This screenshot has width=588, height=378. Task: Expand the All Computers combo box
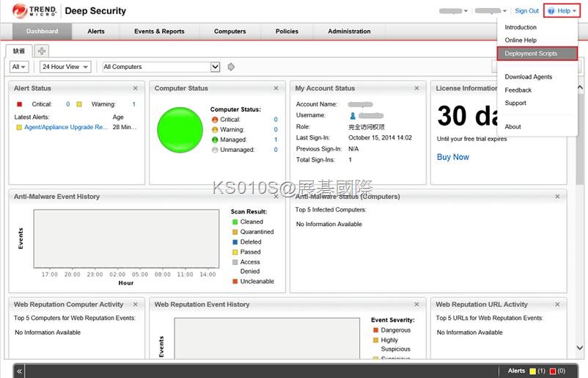click(x=215, y=67)
